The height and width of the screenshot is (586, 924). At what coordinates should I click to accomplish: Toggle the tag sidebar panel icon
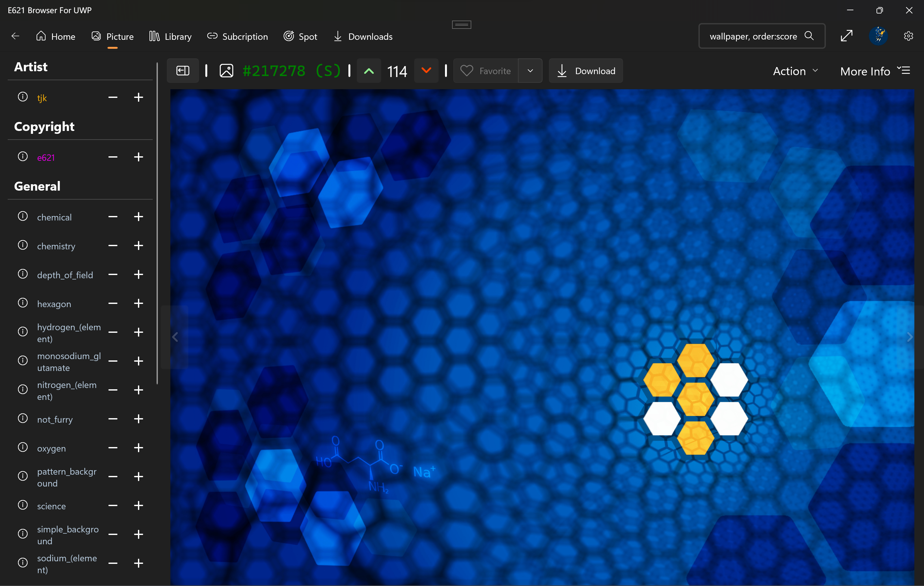(183, 71)
